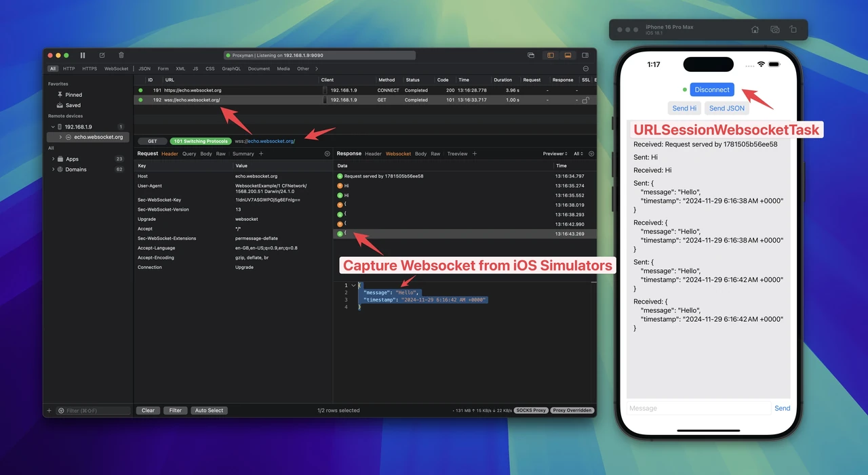Image resolution: width=868 pixels, height=475 pixels.
Task: Click the overlapping-windows icon in Proxyman toolbar
Action: 532,56
